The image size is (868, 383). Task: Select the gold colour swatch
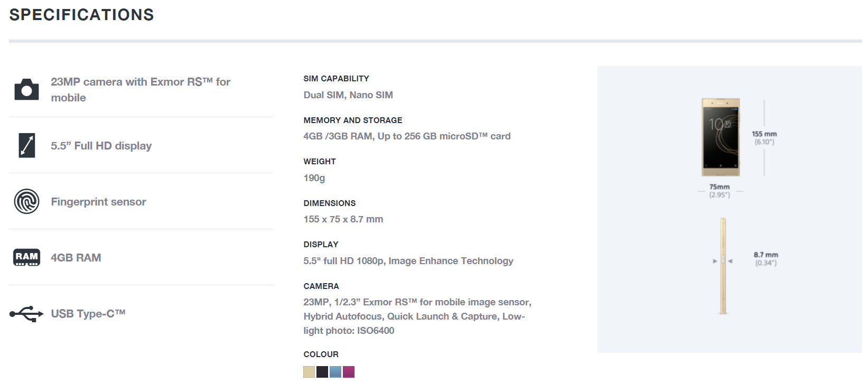pos(309,372)
